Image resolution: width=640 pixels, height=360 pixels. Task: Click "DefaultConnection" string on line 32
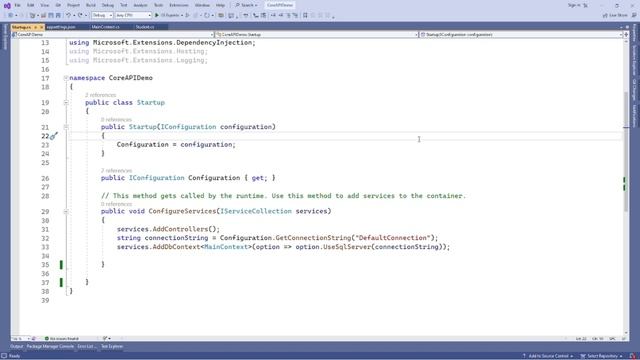click(393, 238)
